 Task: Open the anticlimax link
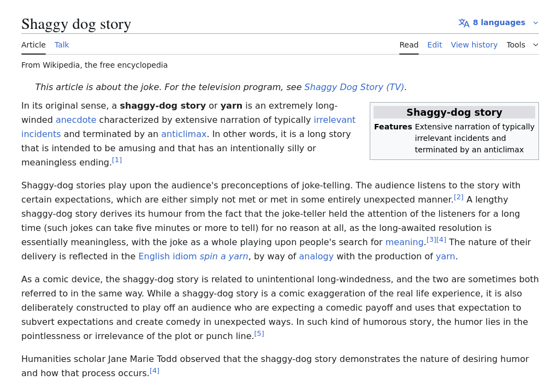pos(183,134)
